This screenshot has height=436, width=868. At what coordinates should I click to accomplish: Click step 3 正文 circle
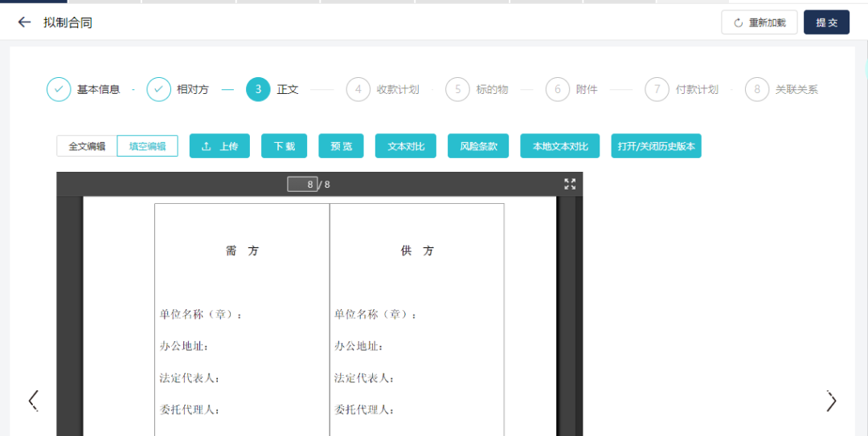coord(258,89)
